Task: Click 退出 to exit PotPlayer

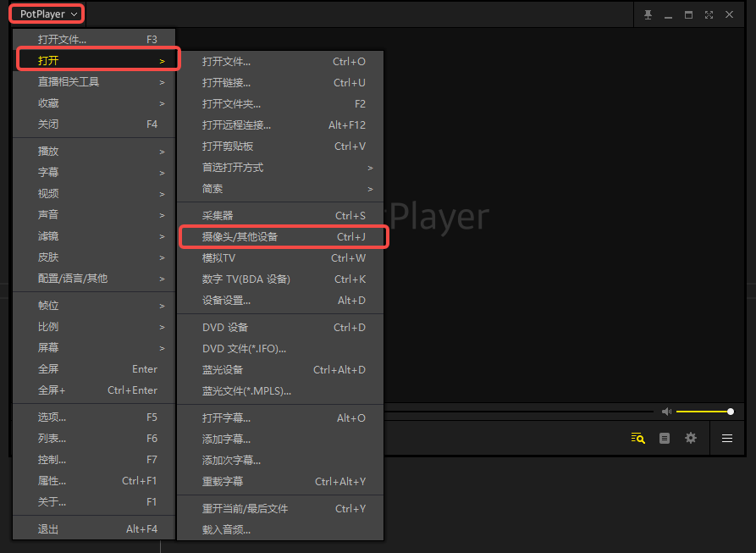Action: tap(93, 529)
